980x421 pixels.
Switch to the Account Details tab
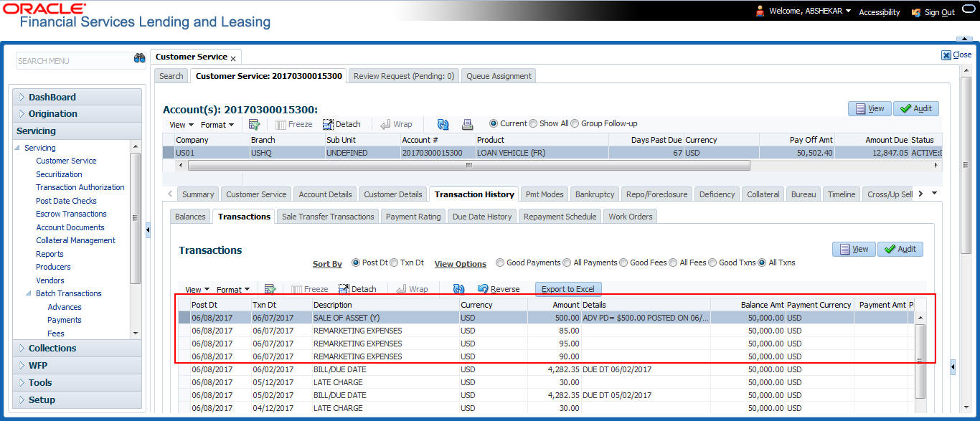pos(325,194)
